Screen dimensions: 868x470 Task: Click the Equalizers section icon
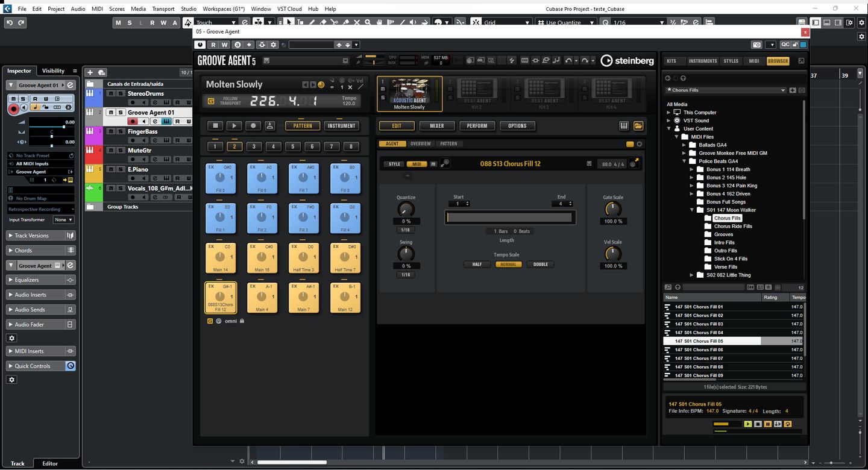[71, 280]
